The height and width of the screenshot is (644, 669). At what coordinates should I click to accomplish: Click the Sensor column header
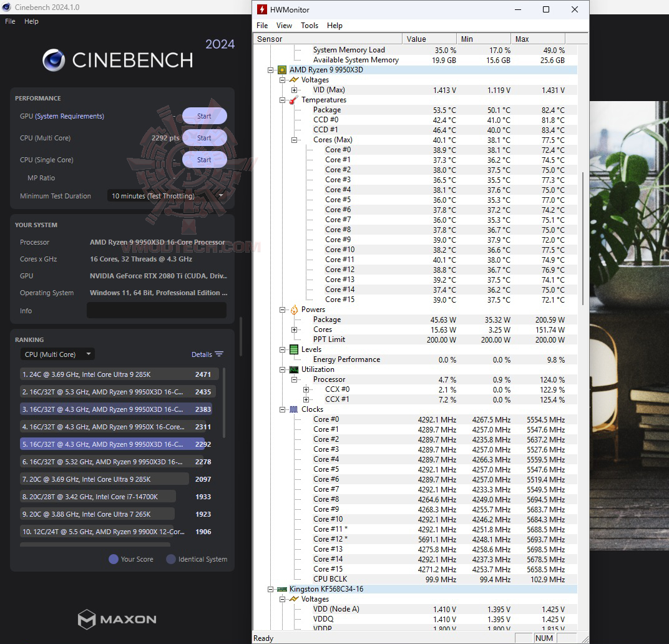point(328,39)
